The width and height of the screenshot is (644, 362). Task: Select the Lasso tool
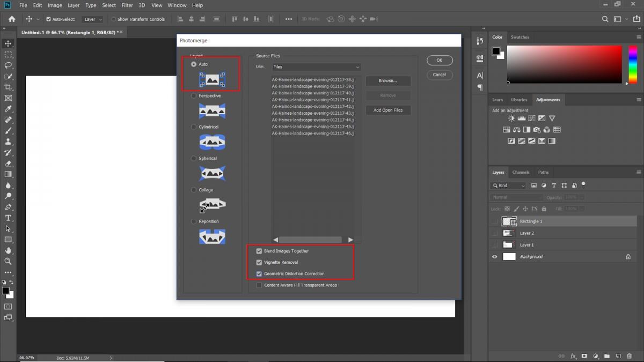[8, 65]
